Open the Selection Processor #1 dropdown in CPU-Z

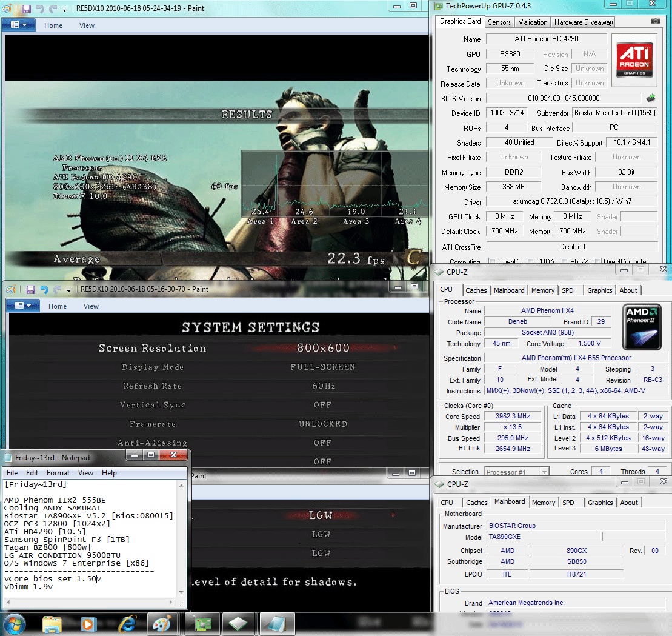pyautogui.click(x=517, y=472)
